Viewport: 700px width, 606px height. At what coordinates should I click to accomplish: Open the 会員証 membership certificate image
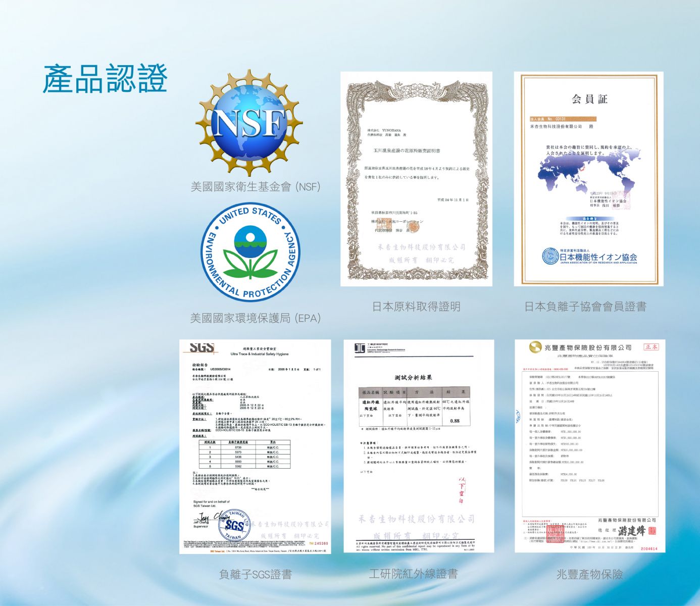click(x=588, y=179)
